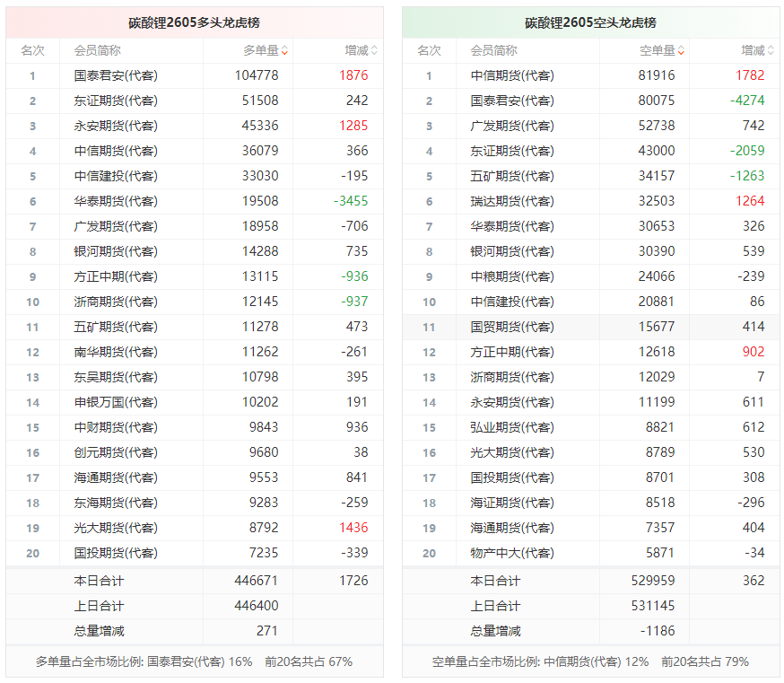Click 物产中大(代客) row in short table
This screenshot has height=683, width=784.
(591, 553)
